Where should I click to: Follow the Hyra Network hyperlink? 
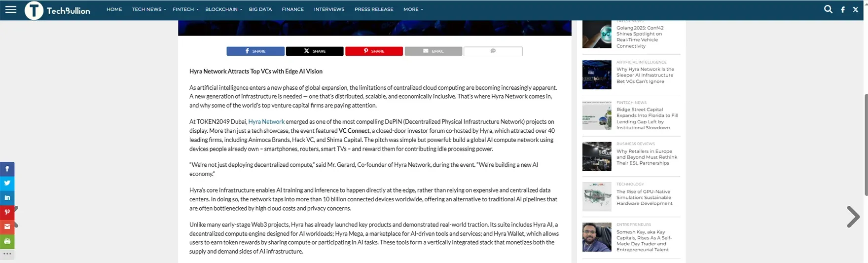pos(266,122)
